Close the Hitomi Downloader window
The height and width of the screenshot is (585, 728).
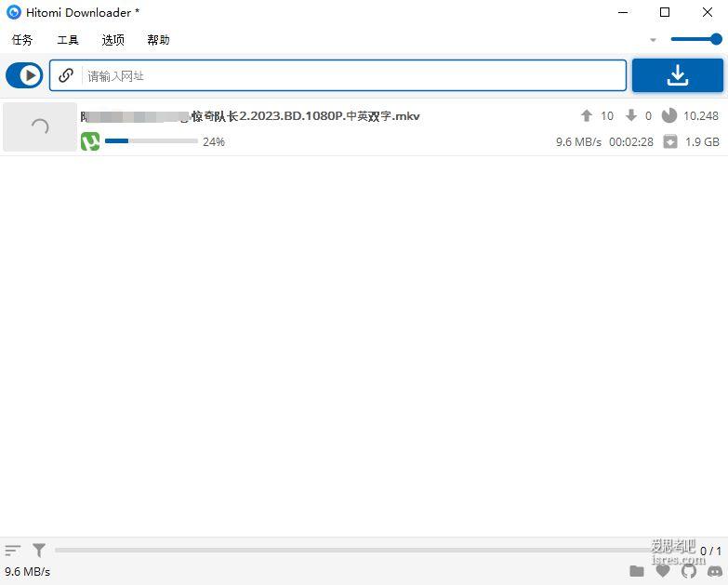(x=708, y=12)
